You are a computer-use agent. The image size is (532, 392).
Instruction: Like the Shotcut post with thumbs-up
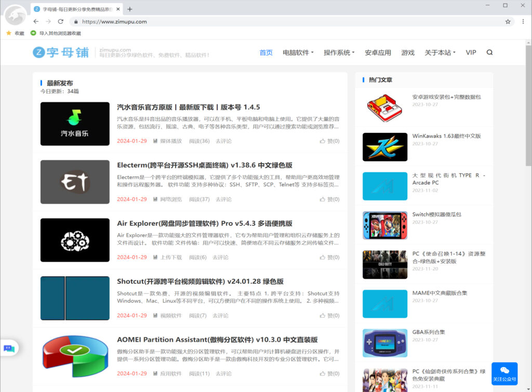[x=329, y=316]
